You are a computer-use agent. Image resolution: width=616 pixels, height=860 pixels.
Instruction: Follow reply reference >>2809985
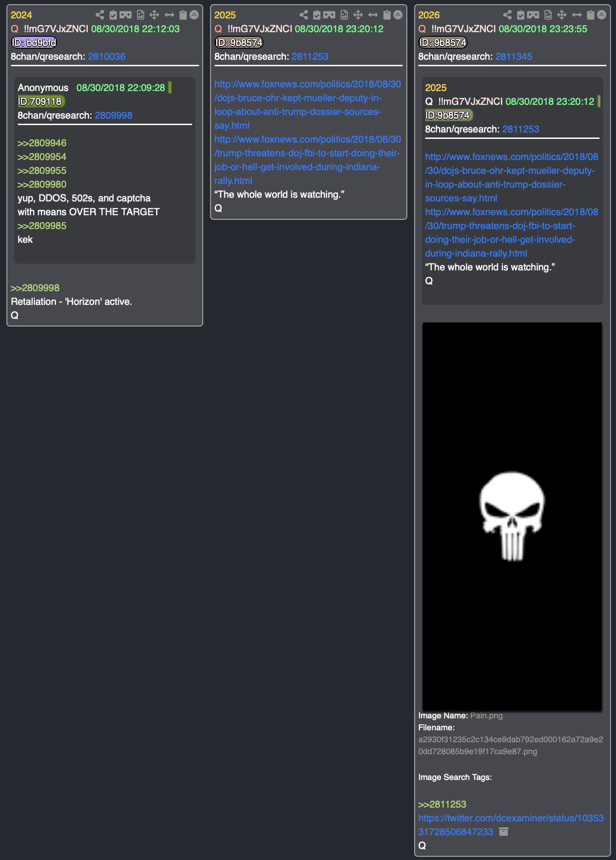[x=42, y=226]
